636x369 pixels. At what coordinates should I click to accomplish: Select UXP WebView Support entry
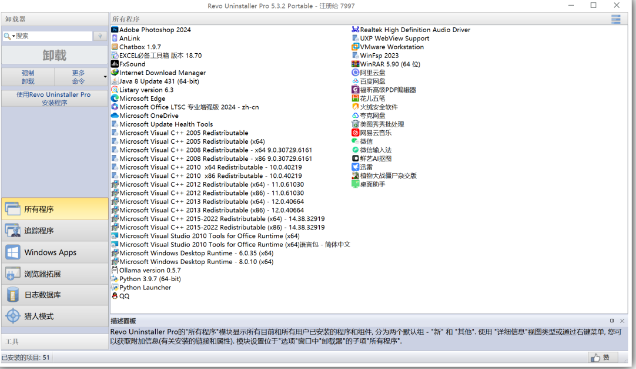coord(391,38)
